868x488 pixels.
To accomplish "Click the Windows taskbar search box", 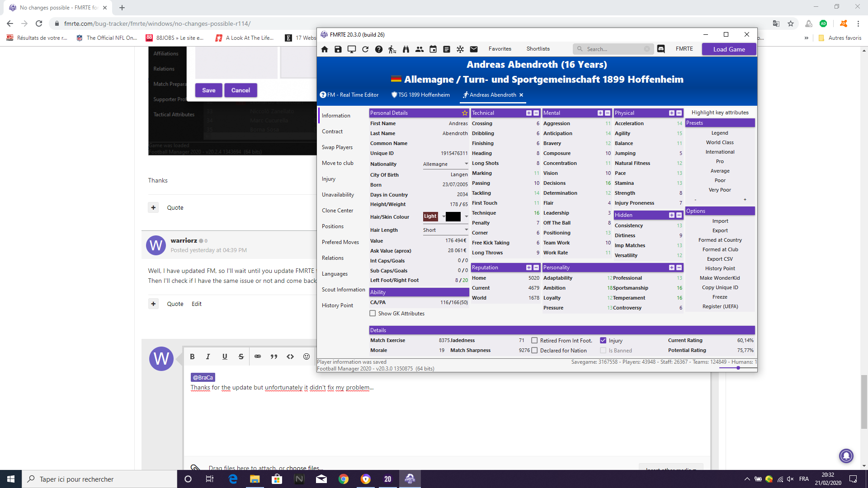I will (99, 479).
